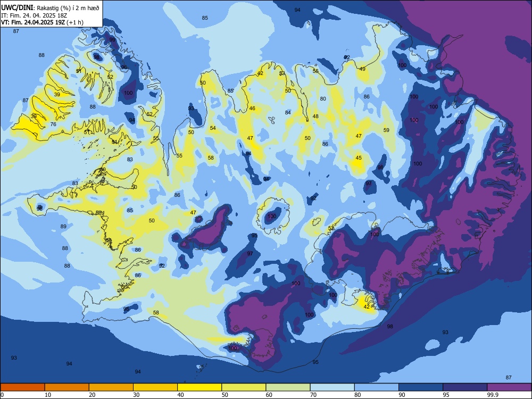Click the legend label '20'
This screenshot has height=399, width=532.
pos(92,395)
